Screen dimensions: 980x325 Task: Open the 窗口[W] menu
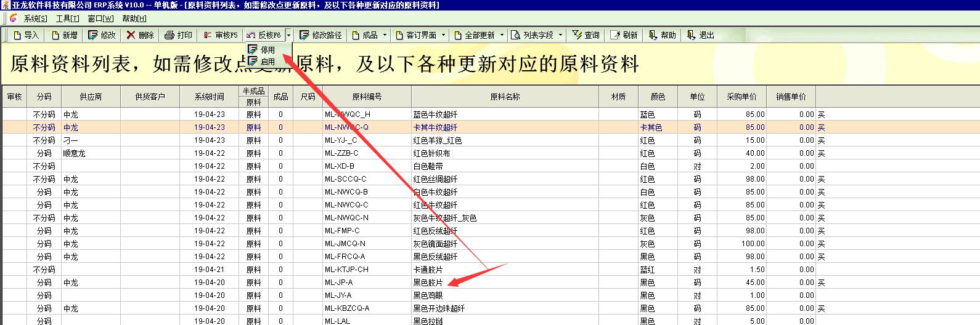pos(100,18)
